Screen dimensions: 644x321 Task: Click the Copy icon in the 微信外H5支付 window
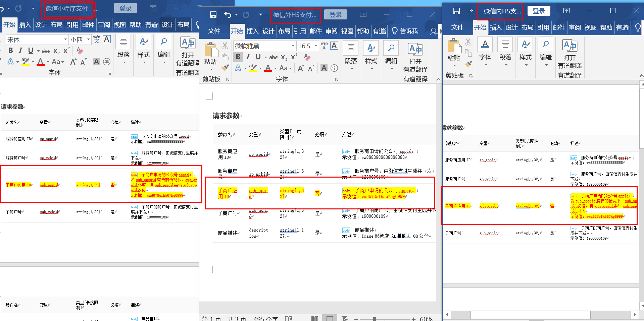coord(225,57)
